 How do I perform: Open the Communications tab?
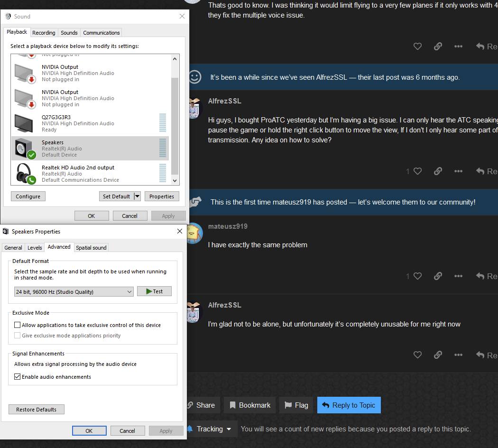pos(101,33)
